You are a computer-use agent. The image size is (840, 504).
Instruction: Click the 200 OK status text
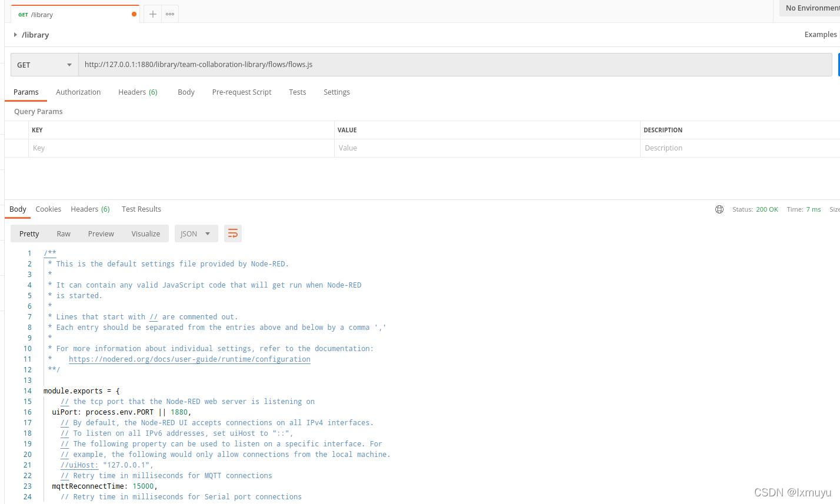click(767, 209)
